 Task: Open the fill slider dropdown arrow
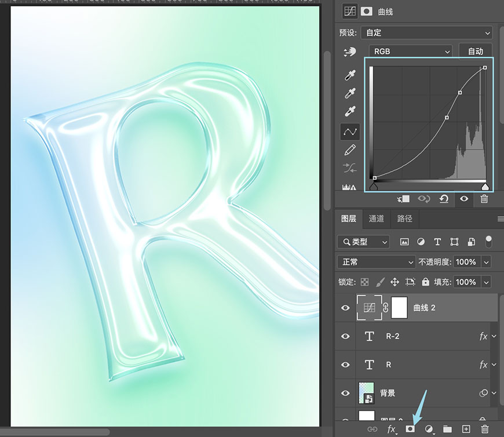coord(486,282)
